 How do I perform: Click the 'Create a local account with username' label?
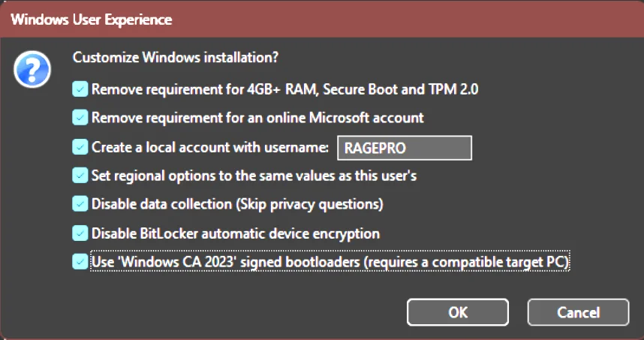pos(210,147)
